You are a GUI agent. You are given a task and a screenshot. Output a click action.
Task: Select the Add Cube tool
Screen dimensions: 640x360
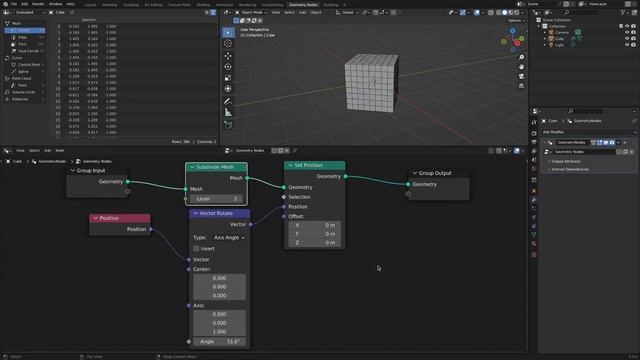coord(228,125)
